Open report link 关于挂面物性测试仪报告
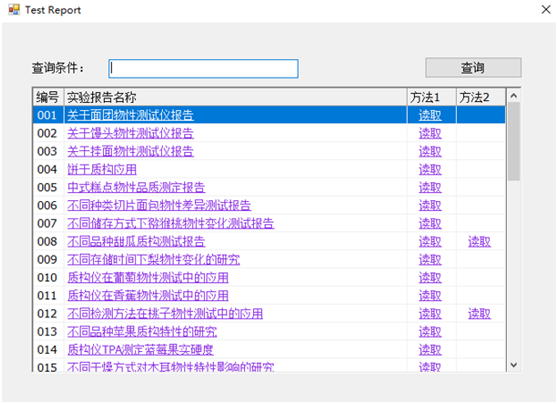Screen dimensions: 558x404 click(130, 151)
